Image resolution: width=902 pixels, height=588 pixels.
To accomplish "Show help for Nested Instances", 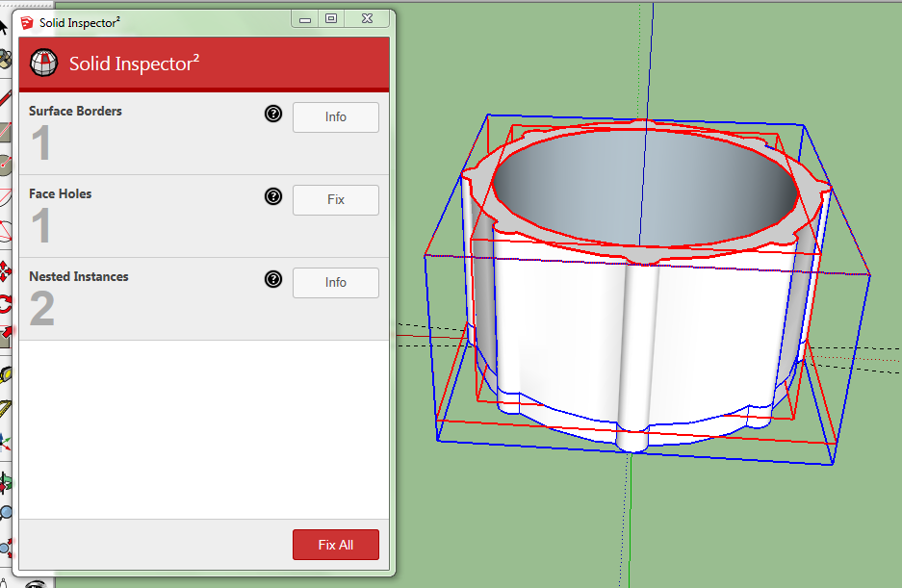I will tap(273, 280).
